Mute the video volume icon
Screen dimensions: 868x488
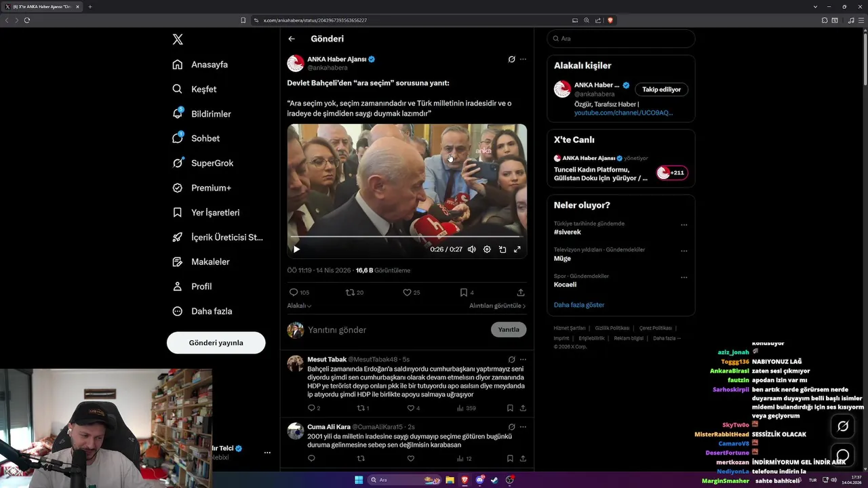[x=471, y=249]
